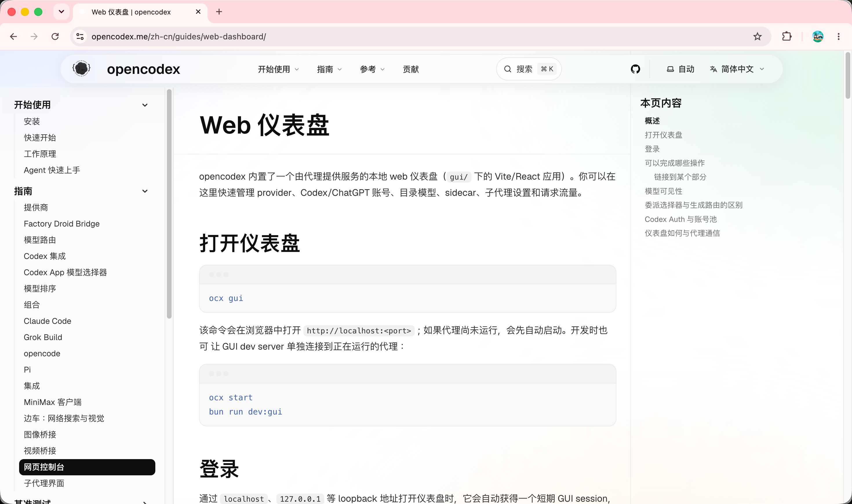This screenshot has height=504, width=852.
Task: Expand the 指南 top navigation menu
Action: 329,69
